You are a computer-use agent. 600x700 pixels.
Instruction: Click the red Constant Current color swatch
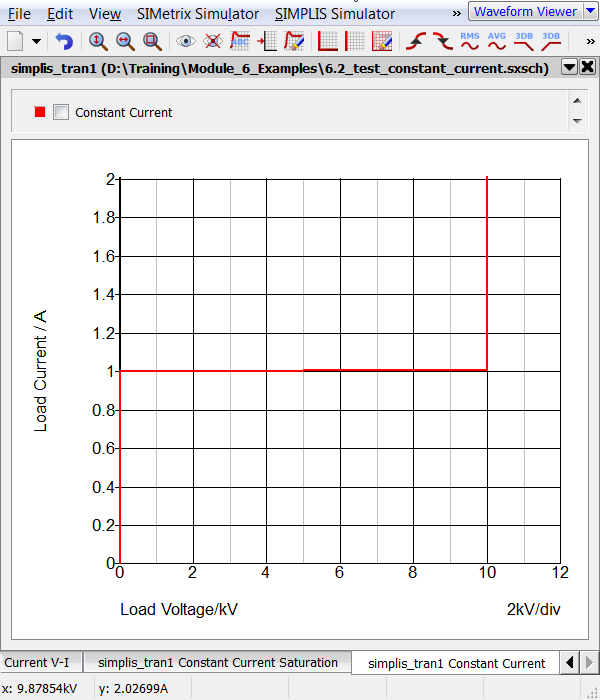click(40, 113)
